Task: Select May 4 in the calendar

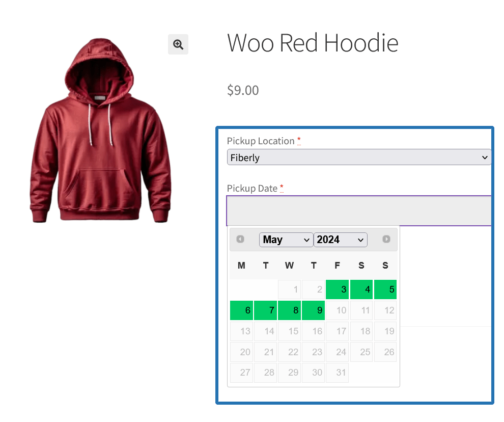Action: (x=361, y=289)
